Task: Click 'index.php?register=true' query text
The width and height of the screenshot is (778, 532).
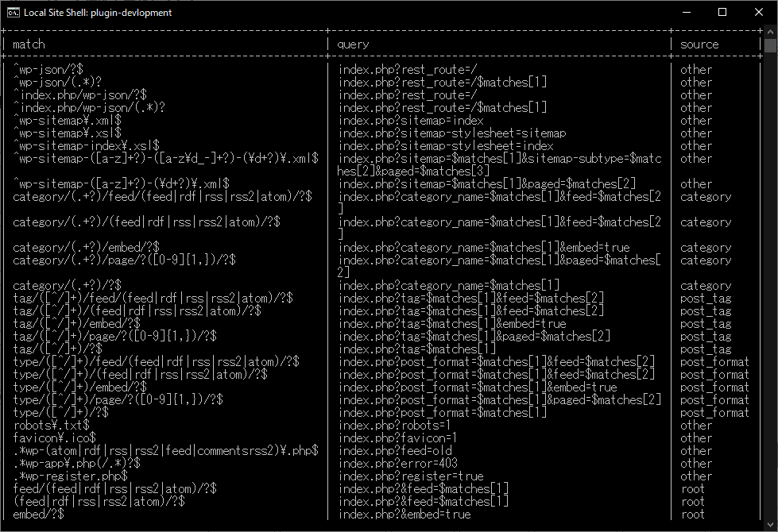Action: click(x=411, y=476)
